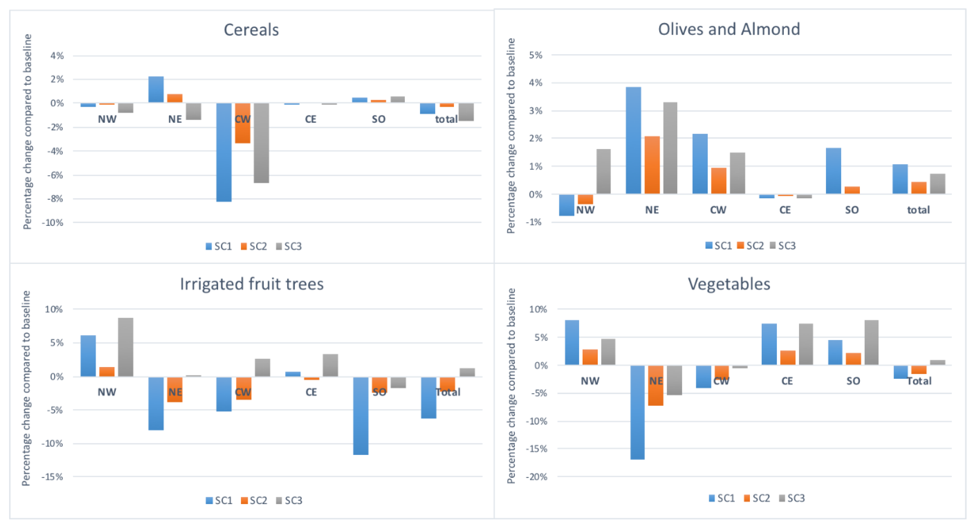Viewport: 980px width, 530px height.
Task: Click the blue SC1 legend swatch under Irrigated fruit trees
Action: click(x=209, y=500)
